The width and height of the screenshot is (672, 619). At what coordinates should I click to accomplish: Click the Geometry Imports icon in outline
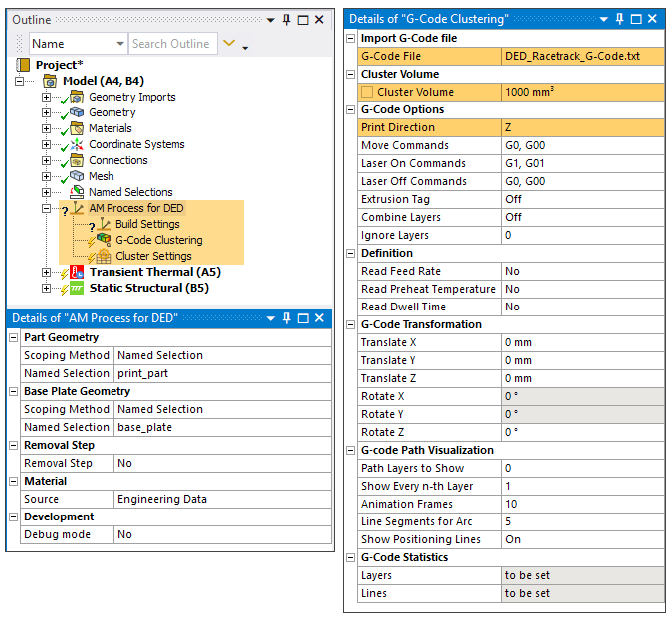tap(76, 98)
